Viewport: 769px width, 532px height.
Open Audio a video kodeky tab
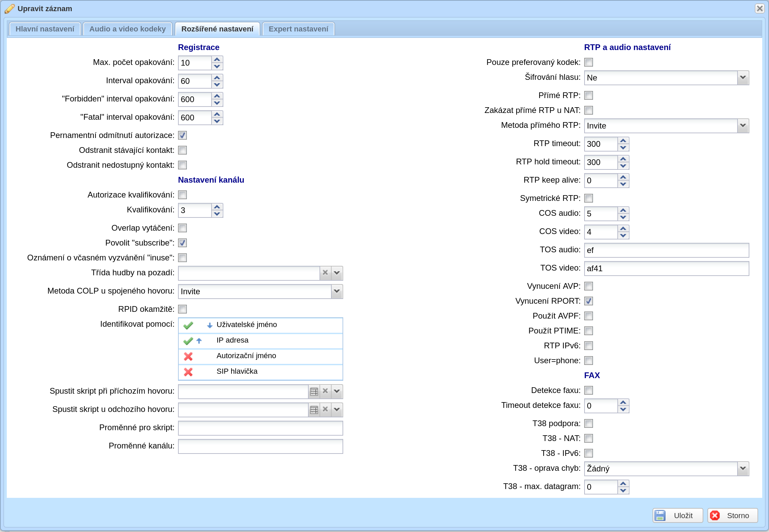[x=128, y=29]
